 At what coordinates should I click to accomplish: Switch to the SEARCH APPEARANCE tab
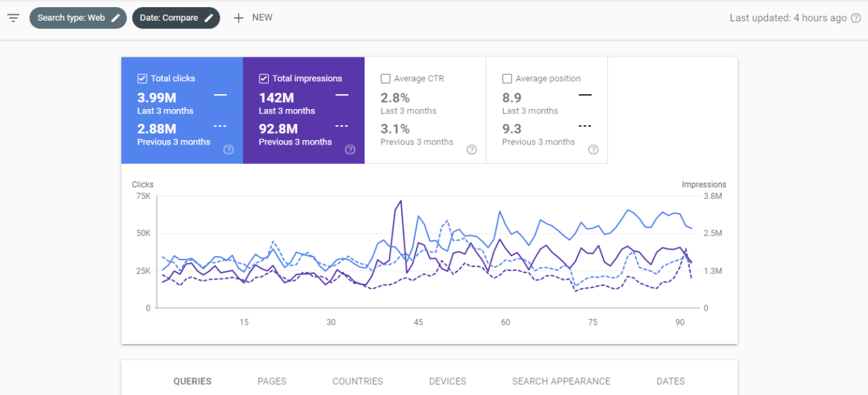pos(561,381)
